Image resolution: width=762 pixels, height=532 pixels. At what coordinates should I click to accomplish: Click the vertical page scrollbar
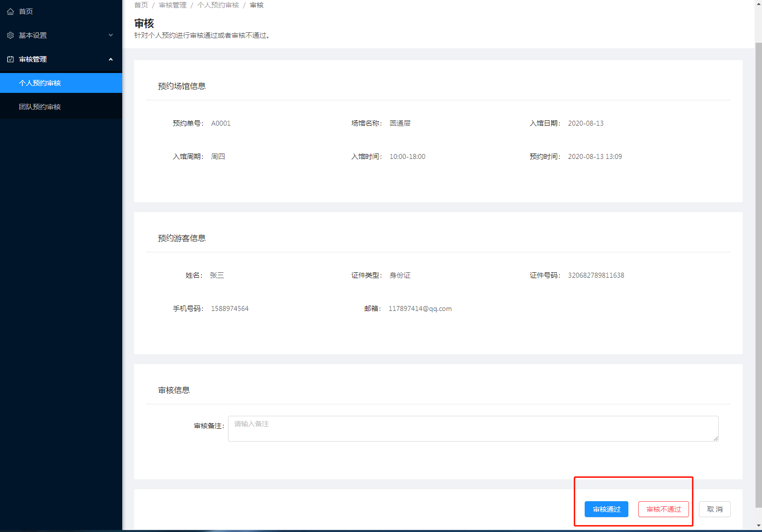758,275
